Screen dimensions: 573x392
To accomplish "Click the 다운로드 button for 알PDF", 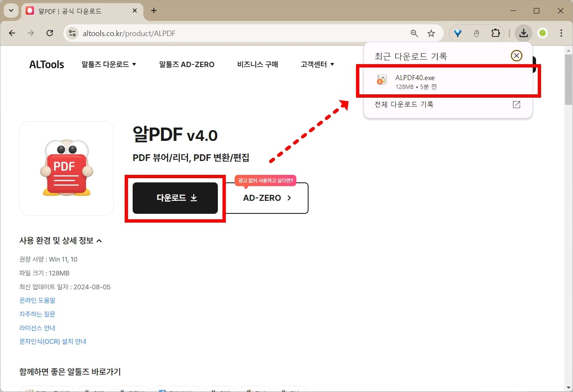I will pos(175,198).
